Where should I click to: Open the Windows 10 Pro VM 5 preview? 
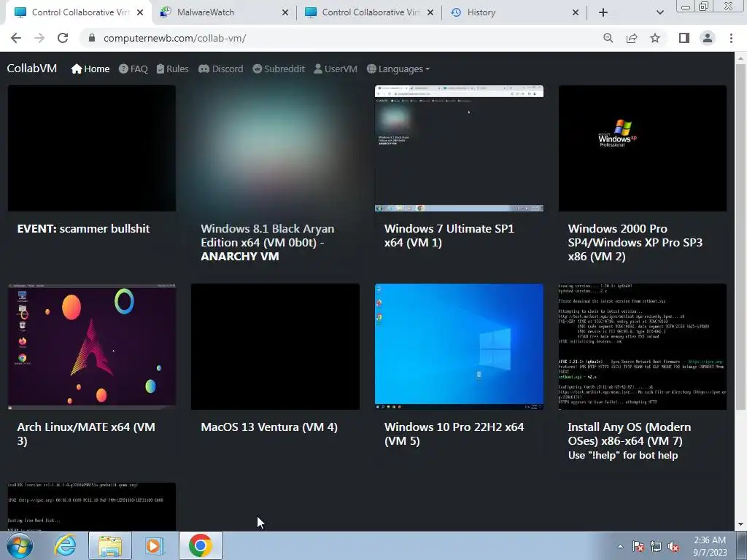point(459,346)
